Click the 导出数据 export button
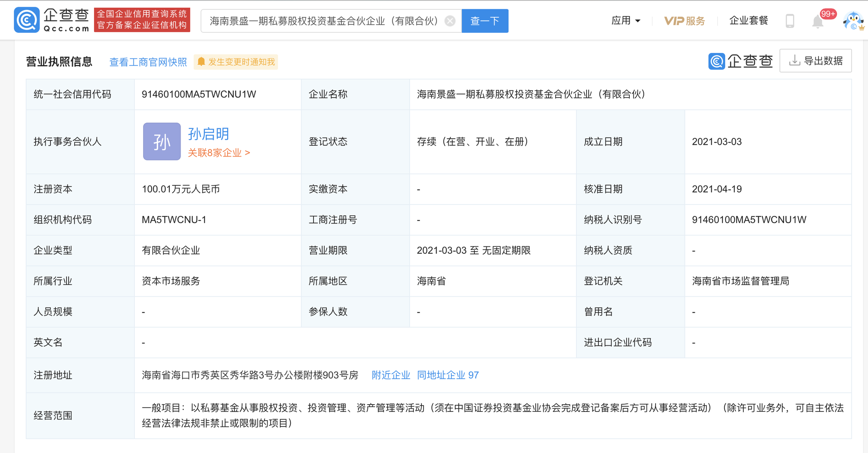 click(x=815, y=61)
